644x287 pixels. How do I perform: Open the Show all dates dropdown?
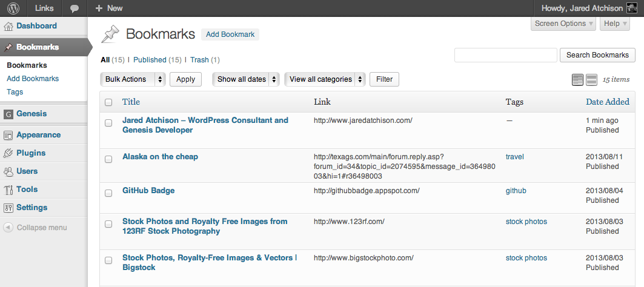[246, 79]
